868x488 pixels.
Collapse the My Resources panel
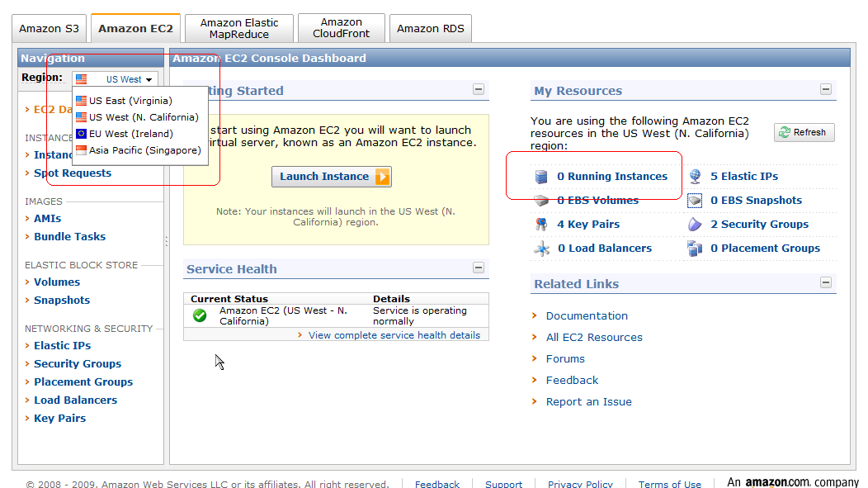point(825,89)
